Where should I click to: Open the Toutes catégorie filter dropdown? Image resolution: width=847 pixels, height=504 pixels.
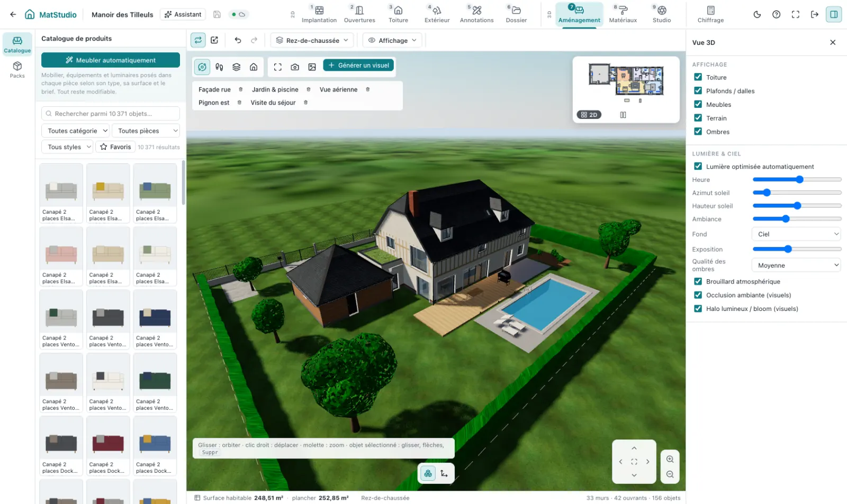point(75,131)
